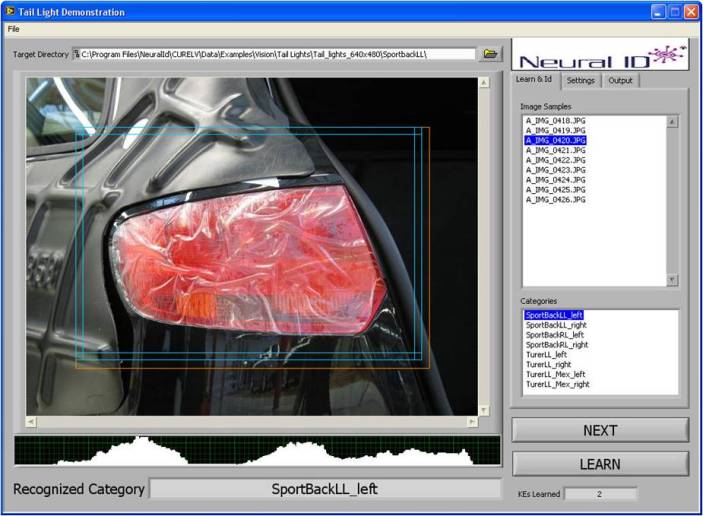Viewport: 703px width, 516px height.
Task: Click the KEs Learned value field
Action: [x=600, y=494]
